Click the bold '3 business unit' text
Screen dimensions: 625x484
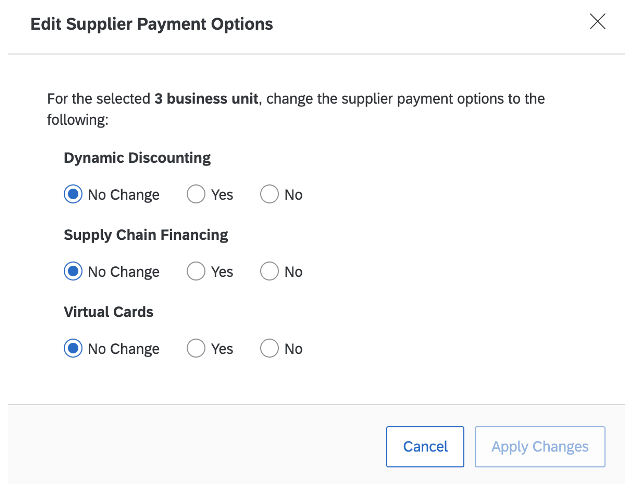206,98
